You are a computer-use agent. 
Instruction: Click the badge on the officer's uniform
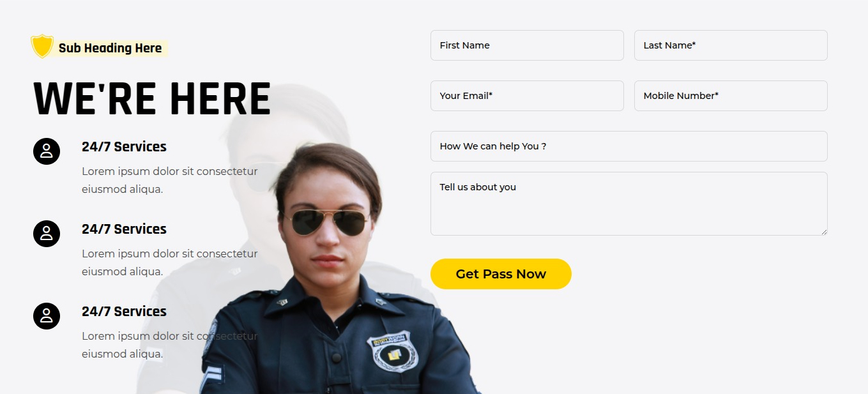393,351
